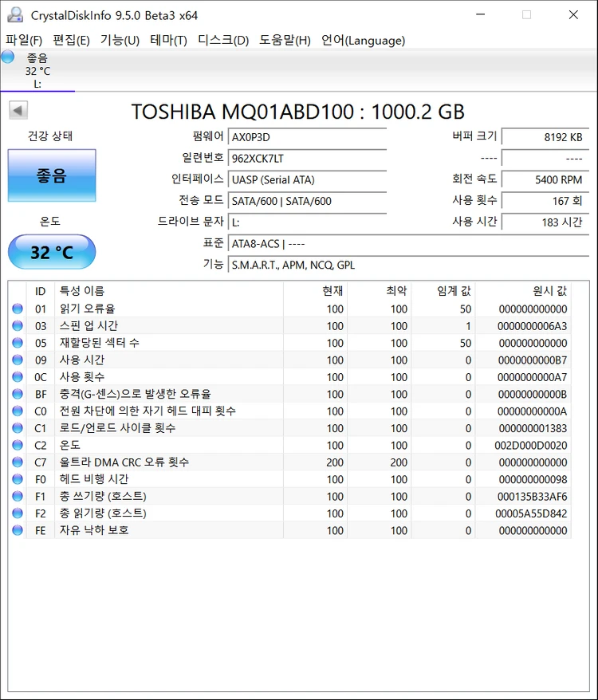Click the firmware field AX0P3D
The height and width of the screenshot is (700, 598).
307,136
